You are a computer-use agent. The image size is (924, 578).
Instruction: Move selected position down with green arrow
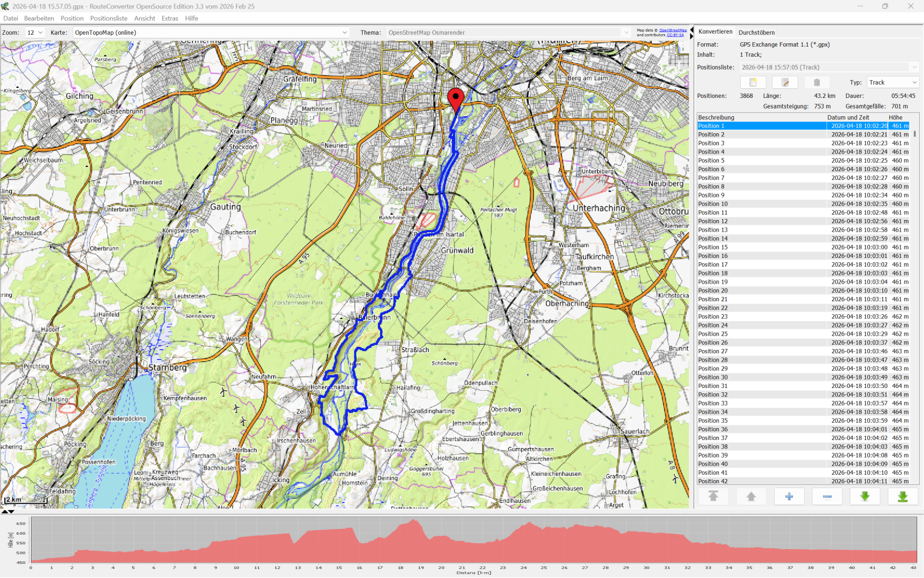tap(865, 497)
